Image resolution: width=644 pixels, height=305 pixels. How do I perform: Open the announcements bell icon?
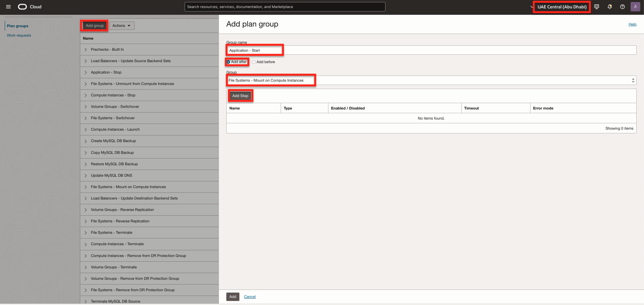[x=610, y=7]
